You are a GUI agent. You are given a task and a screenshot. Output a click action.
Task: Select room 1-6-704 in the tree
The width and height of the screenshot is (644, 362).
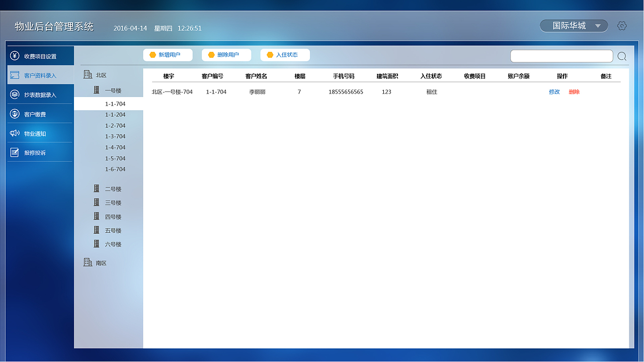click(x=115, y=169)
